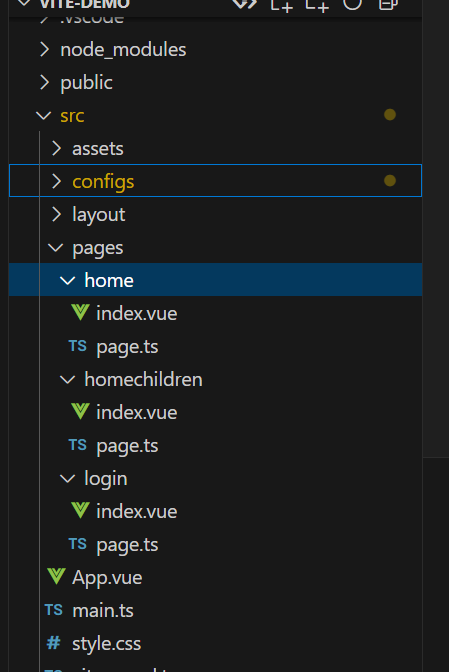Collapse the pages folder
The image size is (449, 672).
click(x=216, y=247)
